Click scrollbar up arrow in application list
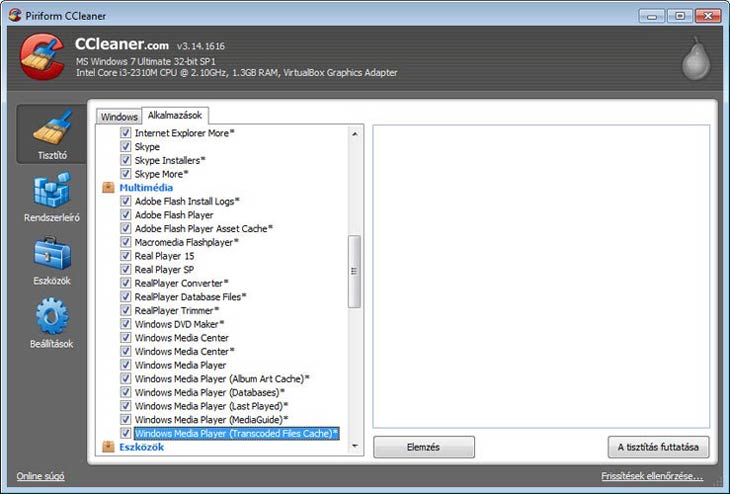This screenshot has height=494, width=730. (x=355, y=134)
